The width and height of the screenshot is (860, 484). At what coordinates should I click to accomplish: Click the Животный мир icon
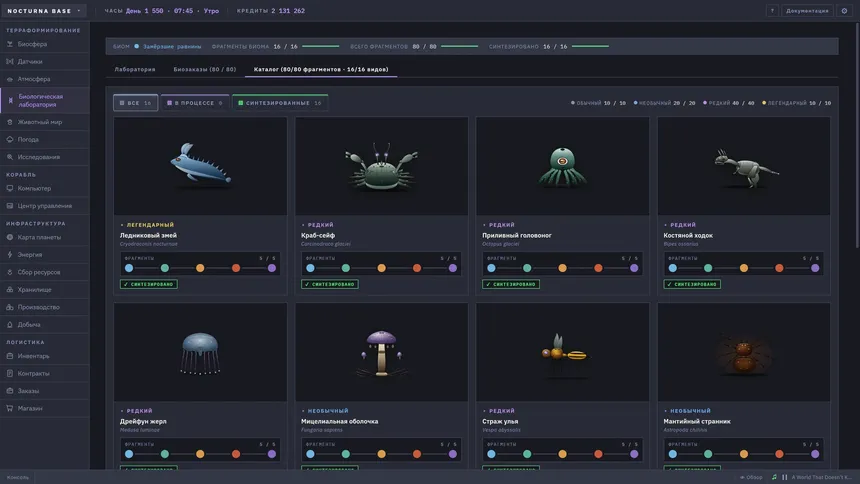[10, 122]
